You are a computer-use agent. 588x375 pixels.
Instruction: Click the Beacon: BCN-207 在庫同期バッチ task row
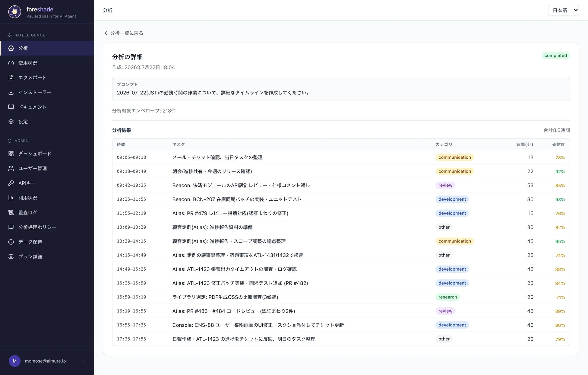tap(341, 199)
